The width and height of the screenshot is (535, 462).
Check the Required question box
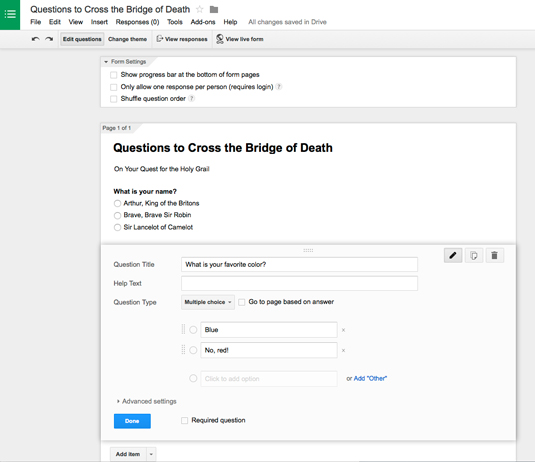(x=185, y=420)
